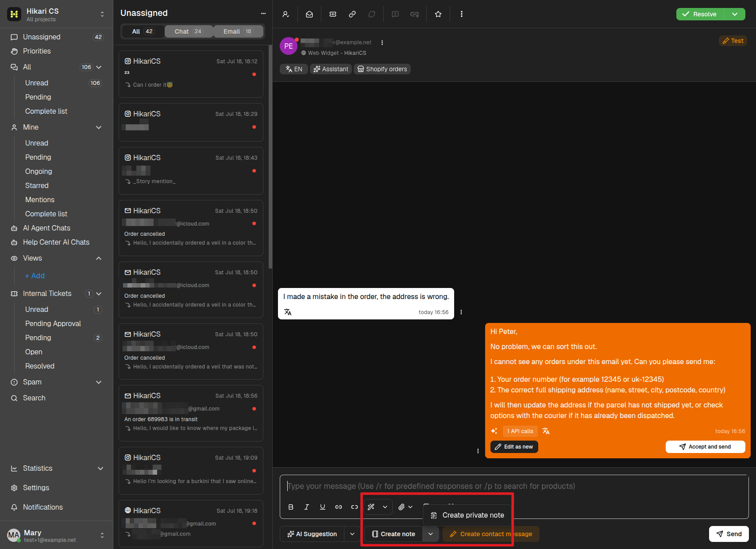Open the options menu beside the contact email

(382, 43)
